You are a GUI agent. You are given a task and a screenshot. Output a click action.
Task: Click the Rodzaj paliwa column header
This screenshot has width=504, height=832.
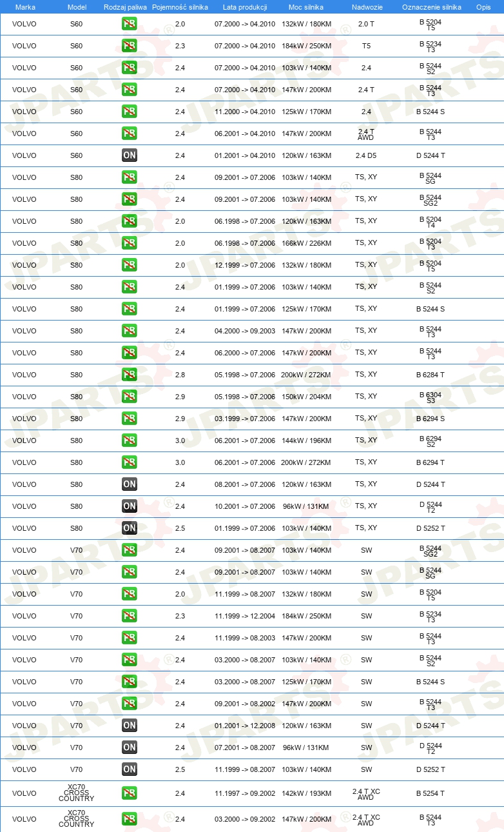[x=125, y=7]
